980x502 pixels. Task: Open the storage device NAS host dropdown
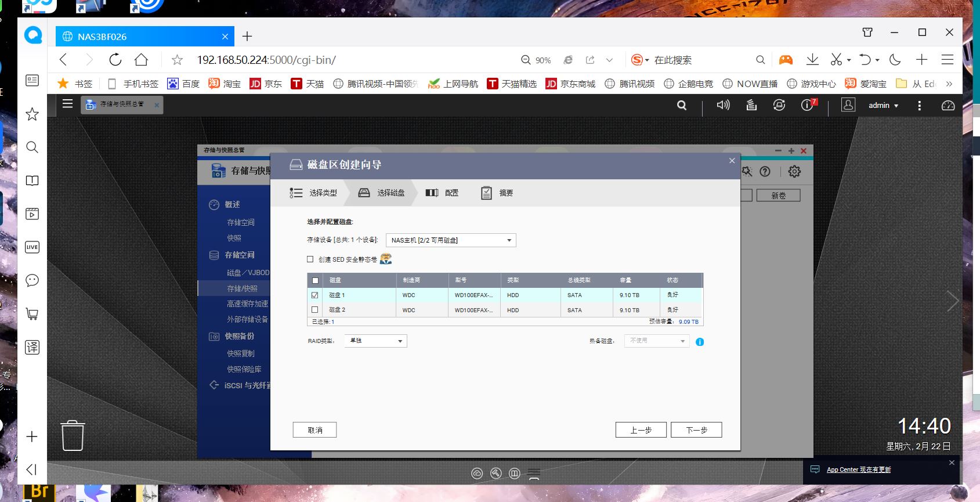(451, 240)
